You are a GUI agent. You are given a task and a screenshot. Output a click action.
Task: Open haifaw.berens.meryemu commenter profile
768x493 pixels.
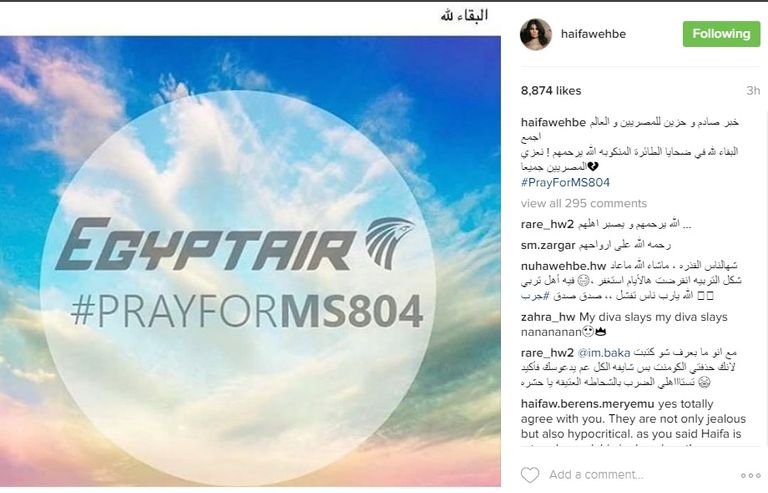pyautogui.click(x=587, y=404)
